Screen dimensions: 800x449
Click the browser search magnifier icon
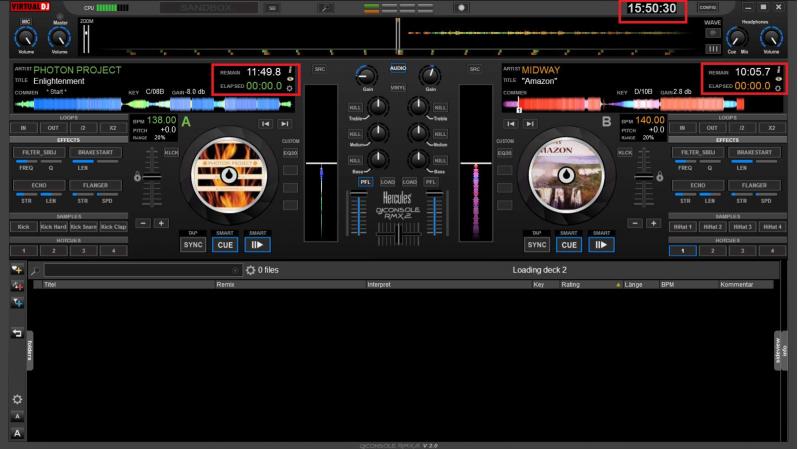coord(35,271)
